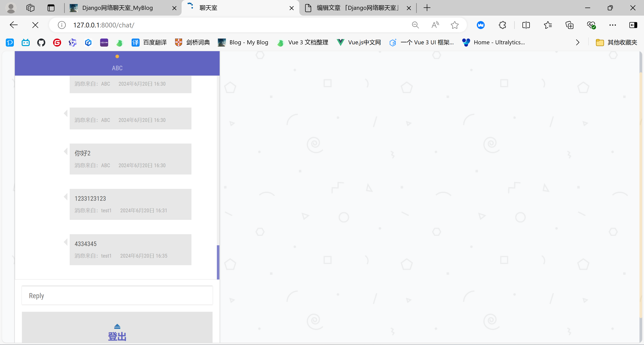The width and height of the screenshot is (644, 345).
Task: Open the Workspaces icon
Action: tap(30, 8)
